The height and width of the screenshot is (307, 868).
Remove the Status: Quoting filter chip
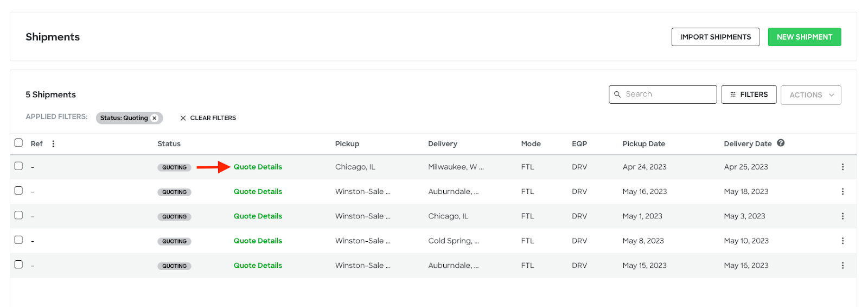tap(155, 118)
